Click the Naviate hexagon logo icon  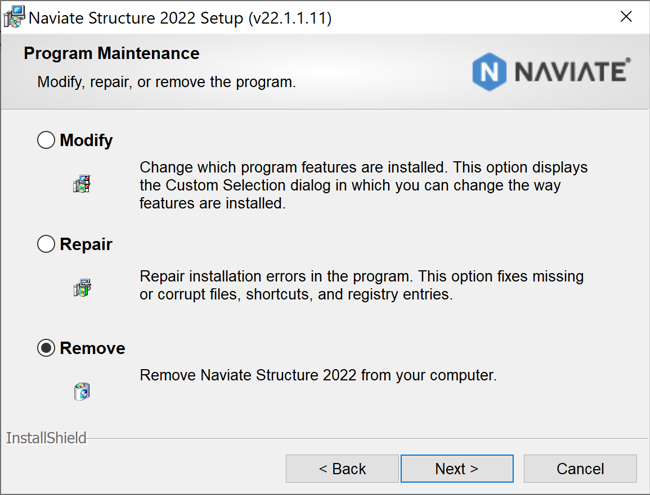pyautogui.click(x=490, y=71)
